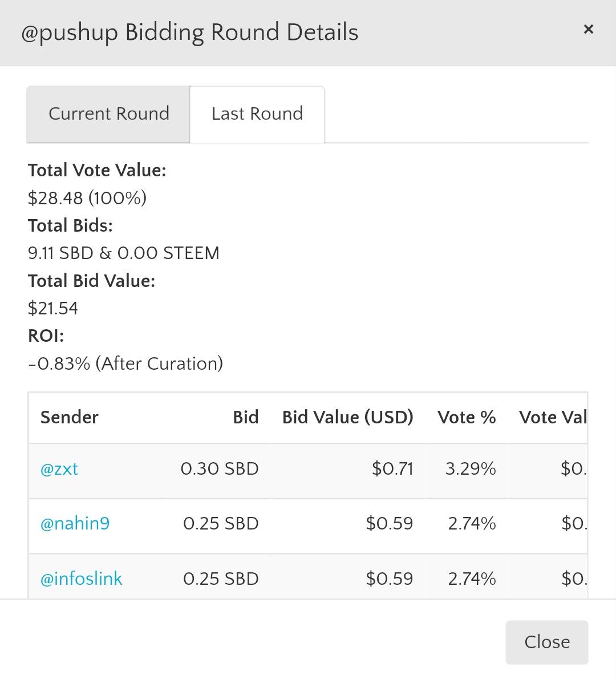Image resolution: width=616 pixels, height=679 pixels.
Task: Click the 0.30 SBD bid cell
Action: tap(220, 469)
